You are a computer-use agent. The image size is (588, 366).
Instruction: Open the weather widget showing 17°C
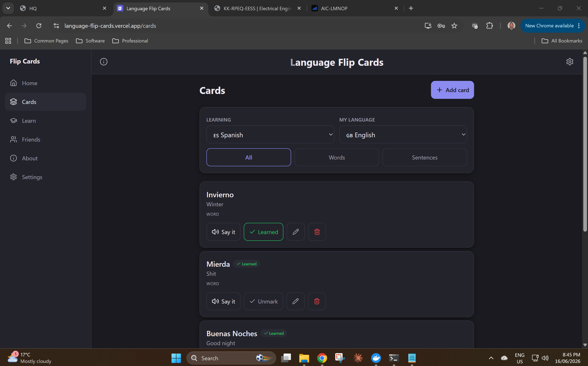[x=29, y=358]
